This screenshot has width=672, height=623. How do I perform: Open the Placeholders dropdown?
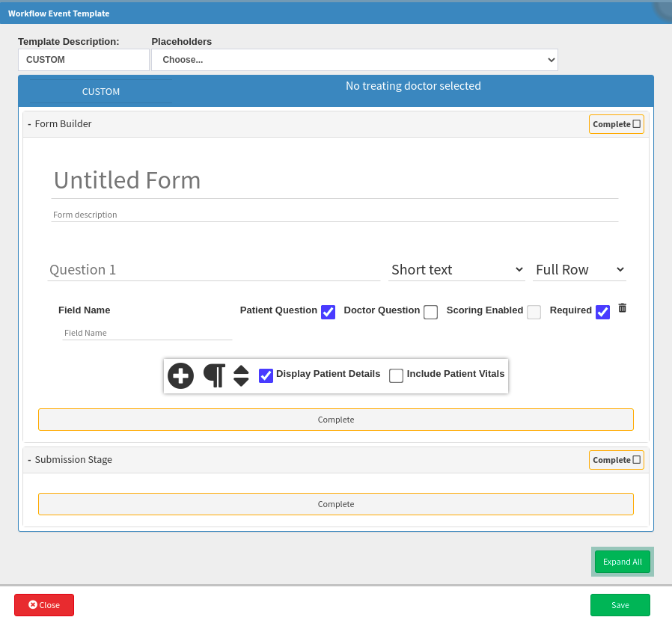pos(355,60)
